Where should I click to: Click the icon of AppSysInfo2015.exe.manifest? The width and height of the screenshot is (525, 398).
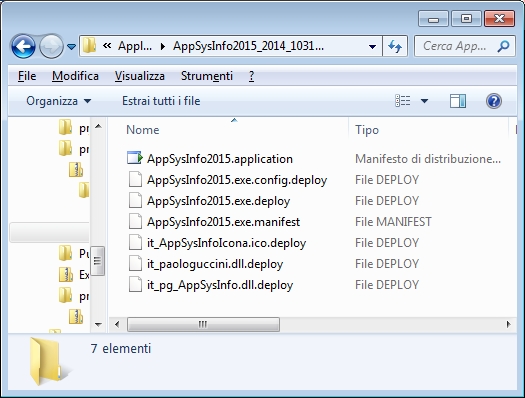coord(135,221)
